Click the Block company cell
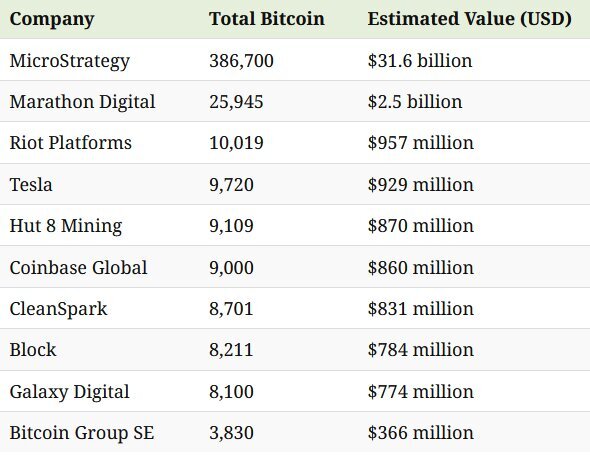The image size is (590, 456). point(33,350)
